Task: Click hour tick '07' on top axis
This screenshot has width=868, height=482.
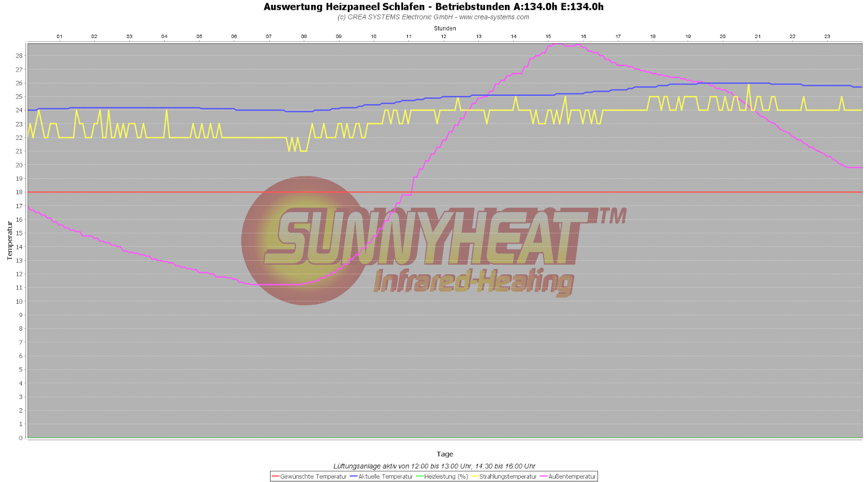Action: [269, 36]
